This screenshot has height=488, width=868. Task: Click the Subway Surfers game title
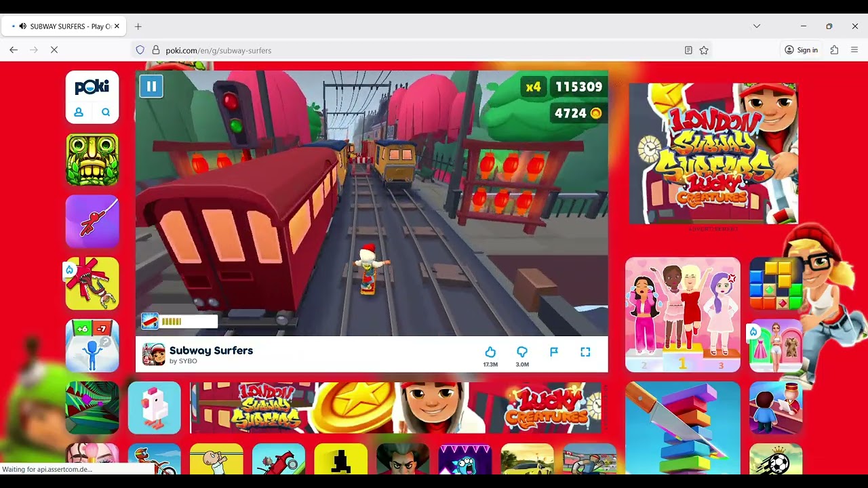(211, 350)
